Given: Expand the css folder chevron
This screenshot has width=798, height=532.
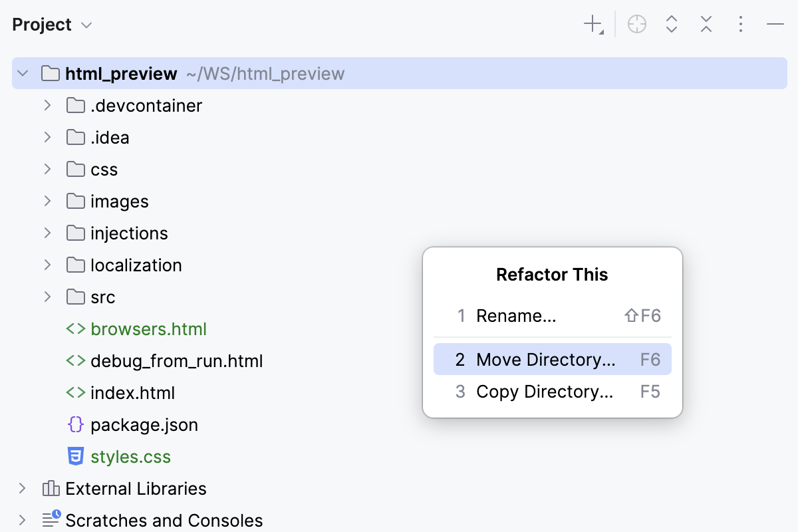Looking at the screenshot, I should coord(47,169).
